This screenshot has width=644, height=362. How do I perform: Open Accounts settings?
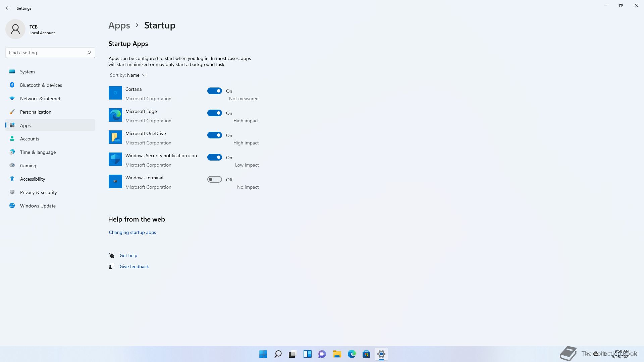coord(50,139)
